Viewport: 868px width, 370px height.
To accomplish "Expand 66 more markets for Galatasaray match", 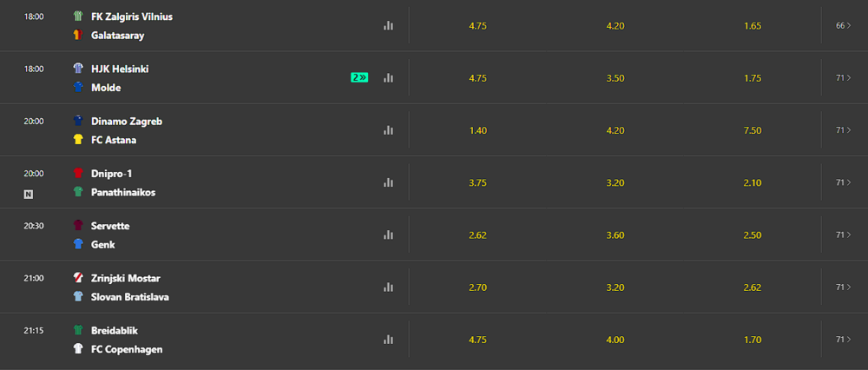I will [x=844, y=25].
